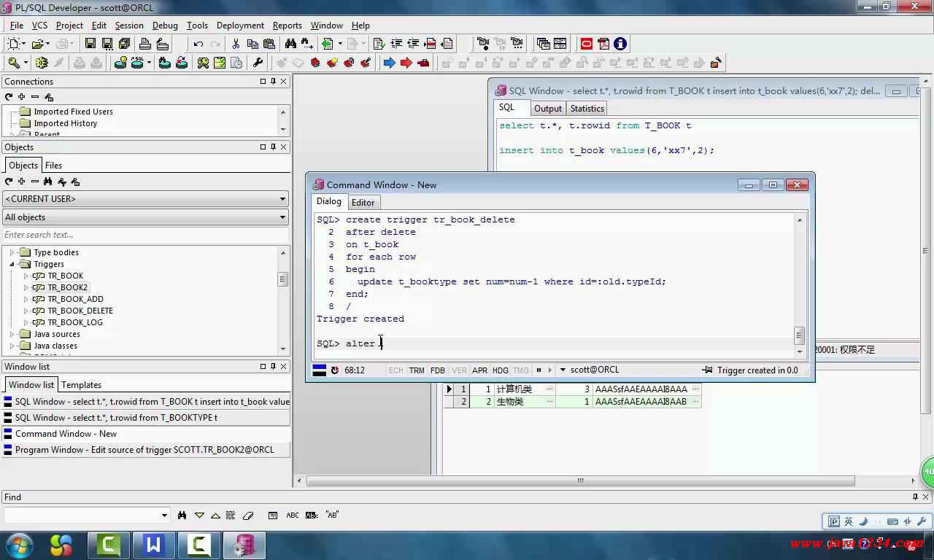Click the Log on key icon
934x560 pixels.
[13, 63]
